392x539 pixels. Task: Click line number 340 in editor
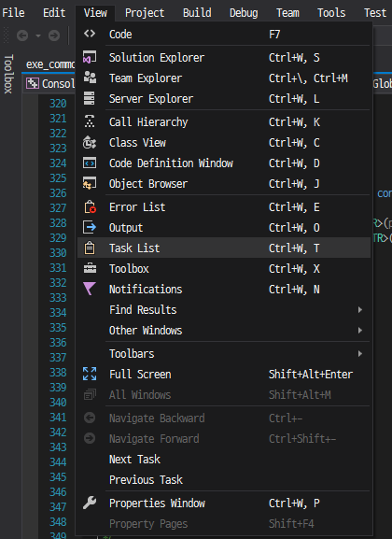(x=58, y=403)
